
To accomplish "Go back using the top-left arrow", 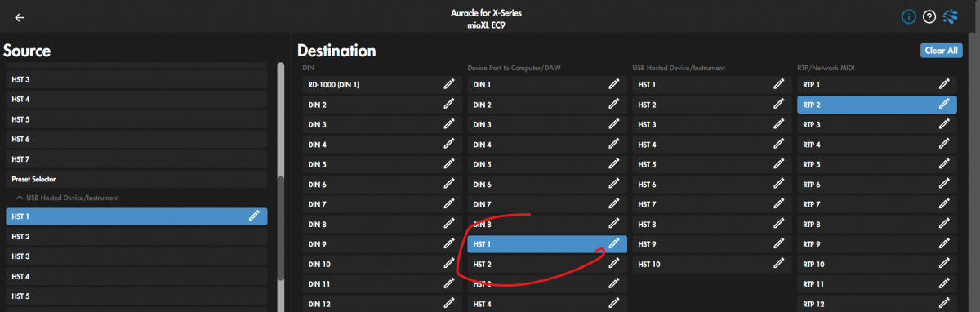I will (x=20, y=18).
